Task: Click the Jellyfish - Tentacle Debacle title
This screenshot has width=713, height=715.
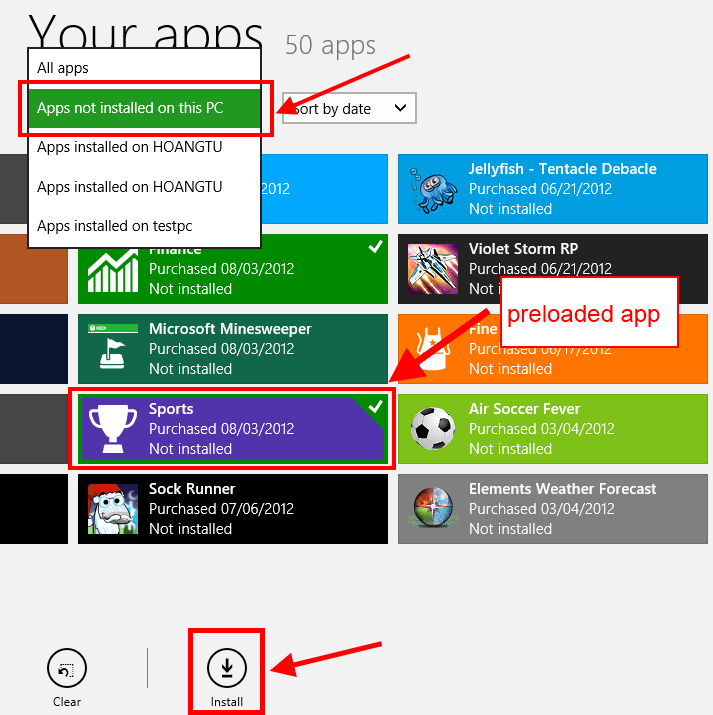Action: tap(563, 169)
